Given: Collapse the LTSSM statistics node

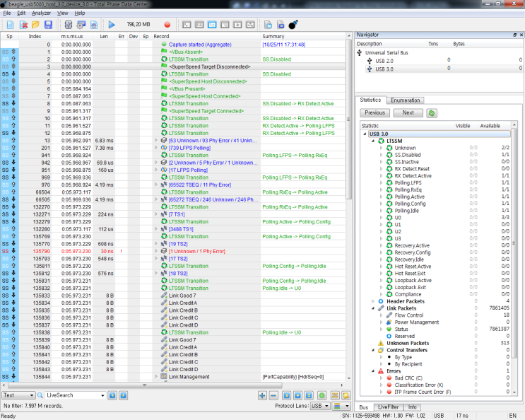Looking at the screenshot, I should [372, 141].
